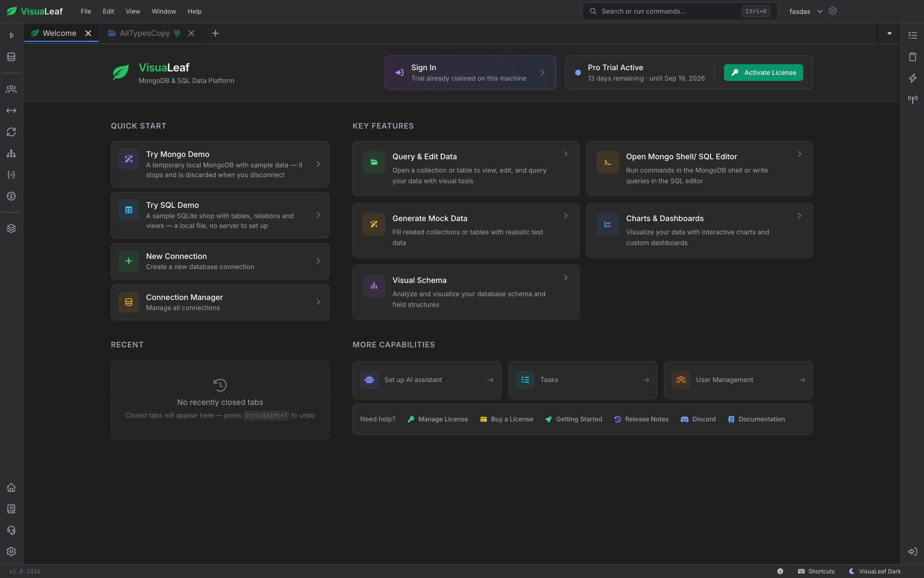Click the Ctrl+K shortcut badge
The width and height of the screenshot is (924, 578).
(756, 12)
